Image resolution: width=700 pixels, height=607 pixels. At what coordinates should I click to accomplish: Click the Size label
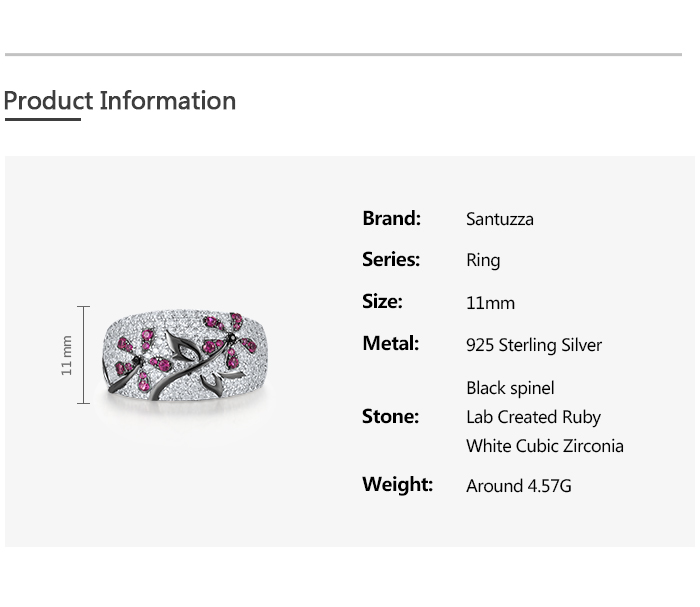tap(382, 301)
